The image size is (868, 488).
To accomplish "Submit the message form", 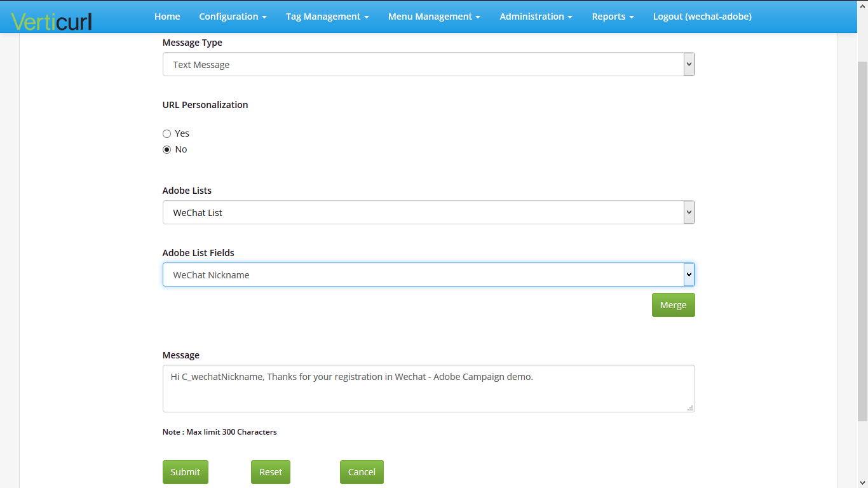I will coord(185,471).
